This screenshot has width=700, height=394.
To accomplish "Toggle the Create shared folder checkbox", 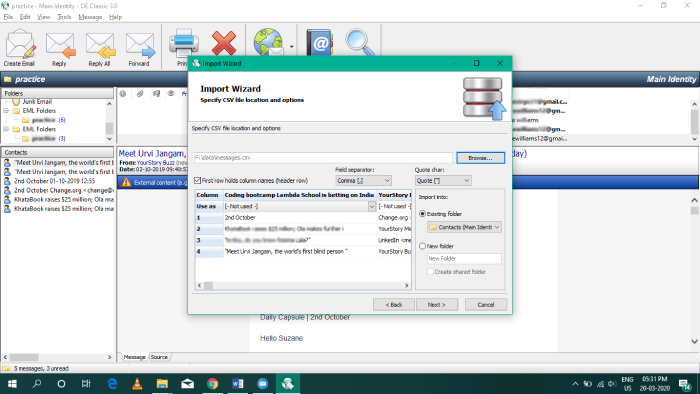I will click(430, 272).
